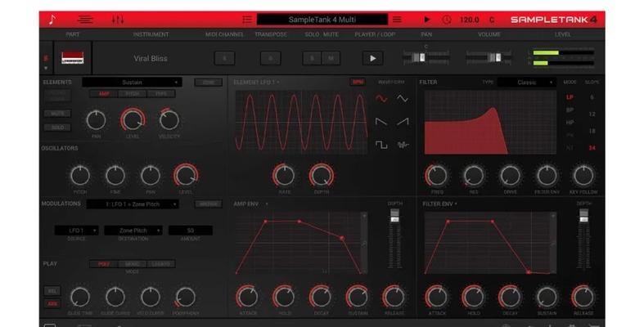Select the POLY play mode

tap(104, 264)
